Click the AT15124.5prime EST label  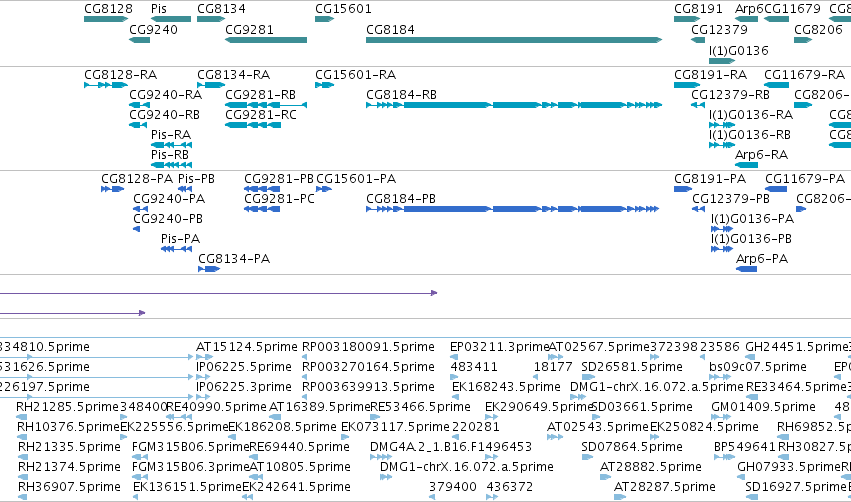tap(247, 347)
